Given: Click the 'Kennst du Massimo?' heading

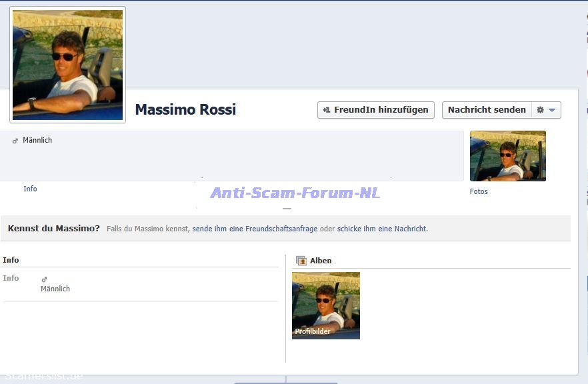Looking at the screenshot, I should tap(54, 229).
